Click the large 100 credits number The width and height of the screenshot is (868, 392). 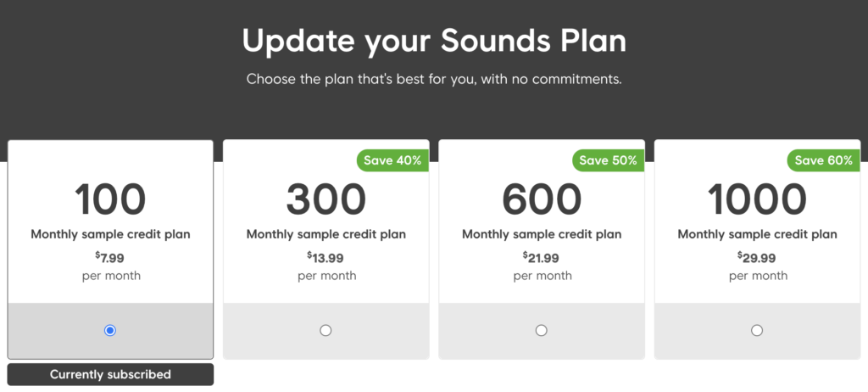110,200
